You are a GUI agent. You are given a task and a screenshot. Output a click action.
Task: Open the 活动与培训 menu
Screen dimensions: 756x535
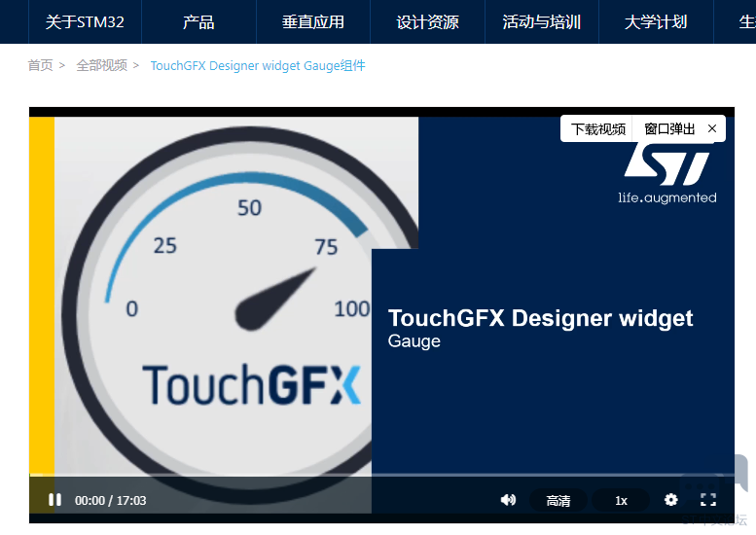542,21
